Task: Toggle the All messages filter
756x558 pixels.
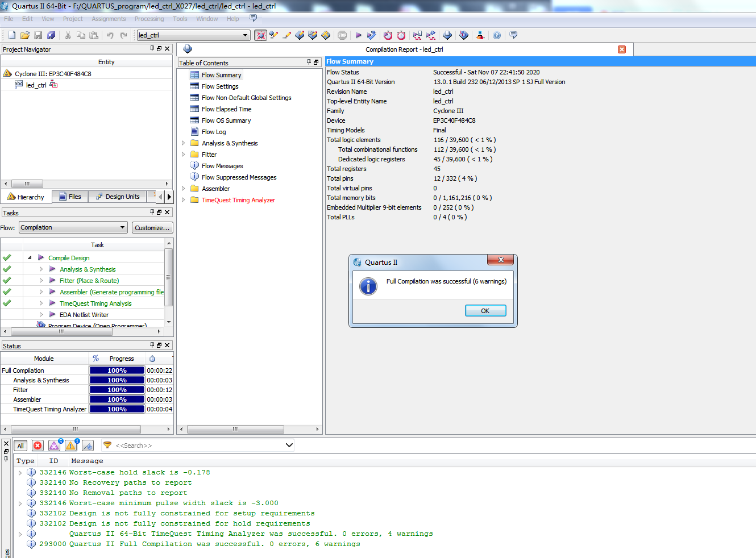Action: pos(20,446)
